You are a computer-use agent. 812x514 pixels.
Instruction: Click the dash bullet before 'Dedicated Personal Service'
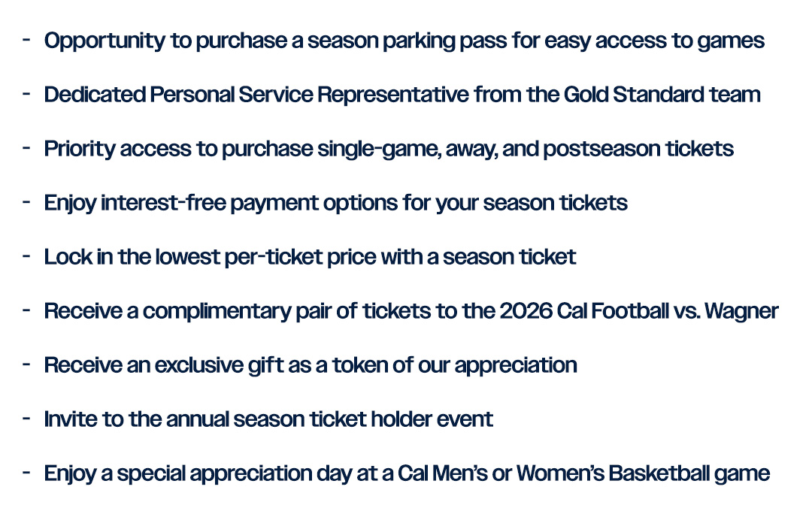[26, 95]
